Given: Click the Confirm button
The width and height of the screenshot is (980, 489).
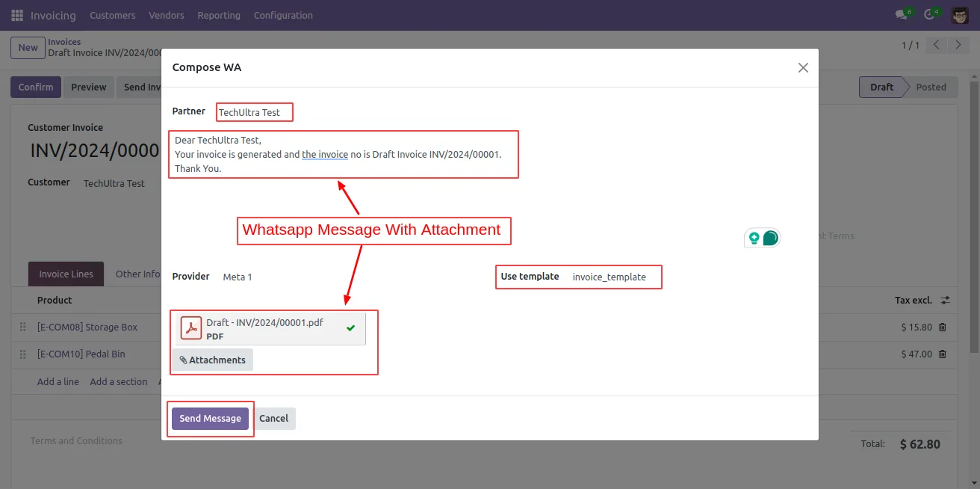Looking at the screenshot, I should [36, 87].
